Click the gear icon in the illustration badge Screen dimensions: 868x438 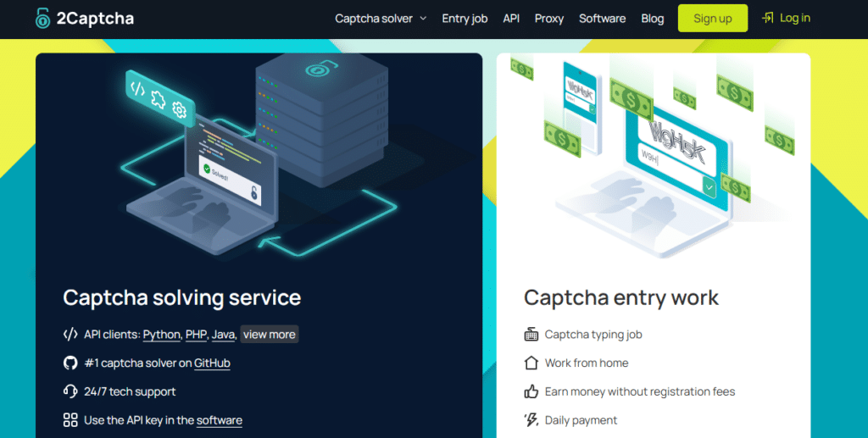[x=179, y=109]
